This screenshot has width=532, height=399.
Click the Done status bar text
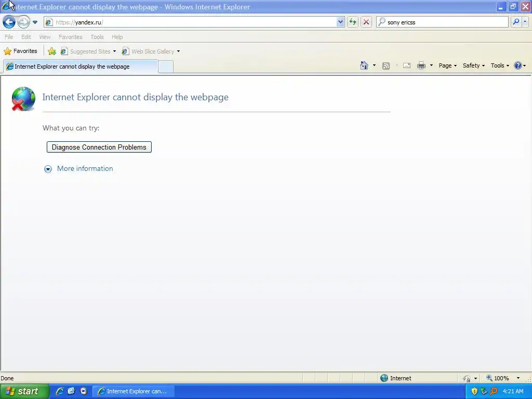point(7,378)
